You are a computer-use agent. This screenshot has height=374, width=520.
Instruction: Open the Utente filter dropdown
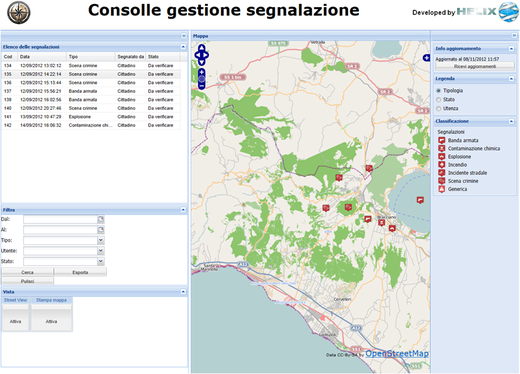101,251
